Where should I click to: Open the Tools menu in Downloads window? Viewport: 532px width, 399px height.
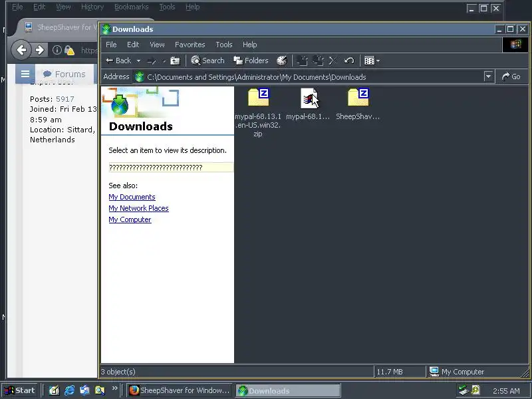pos(224,45)
